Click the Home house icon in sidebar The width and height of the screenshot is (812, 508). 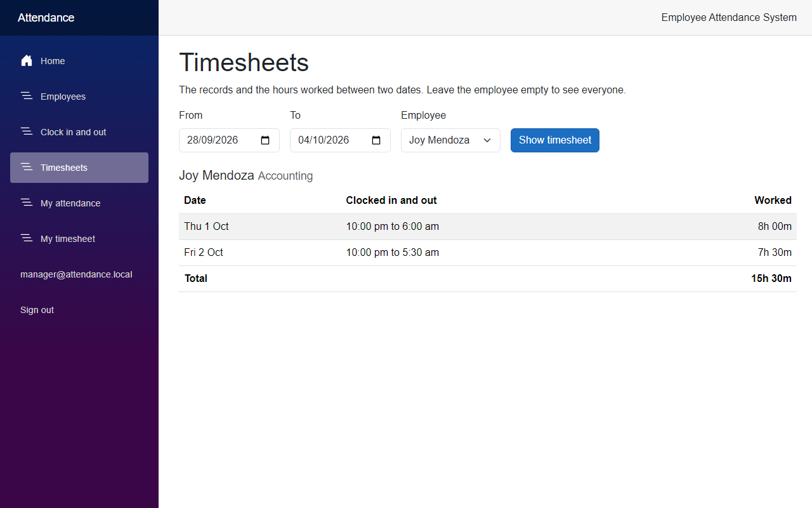[27, 61]
